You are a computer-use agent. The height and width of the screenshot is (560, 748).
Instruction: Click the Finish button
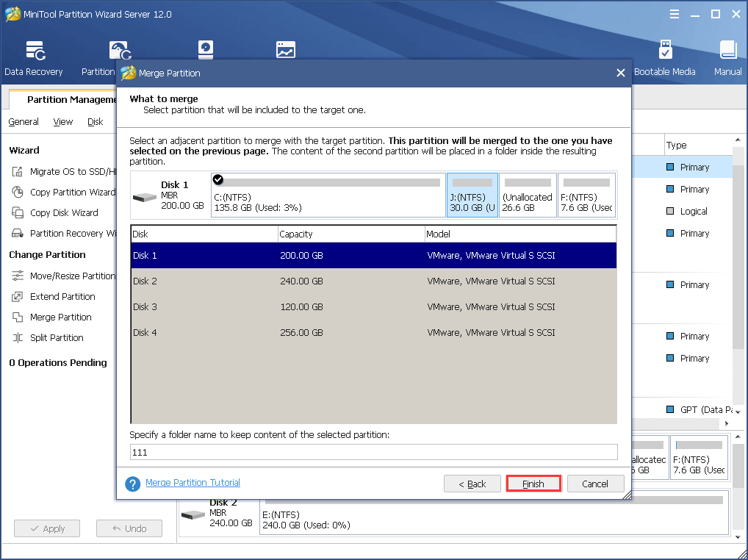click(533, 484)
